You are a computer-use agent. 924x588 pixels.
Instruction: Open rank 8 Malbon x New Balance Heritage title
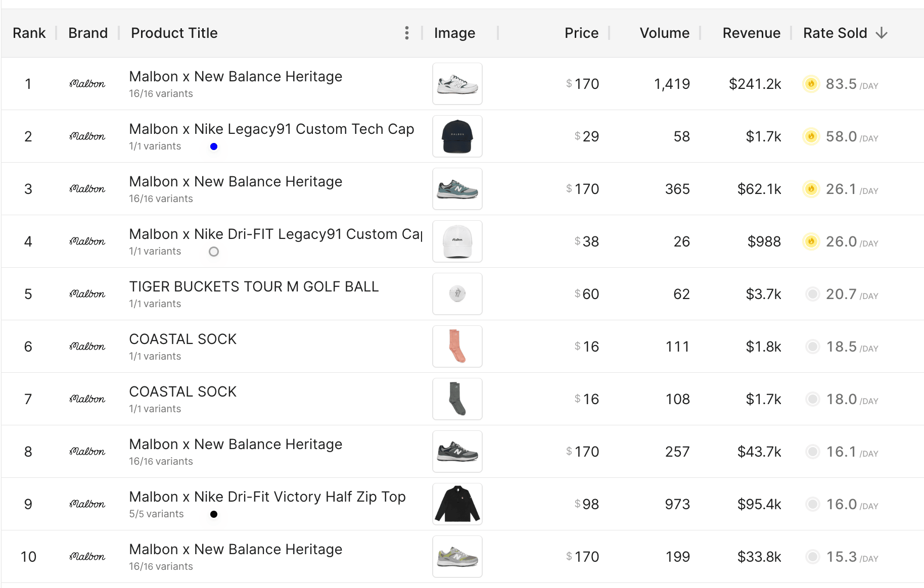tap(236, 445)
